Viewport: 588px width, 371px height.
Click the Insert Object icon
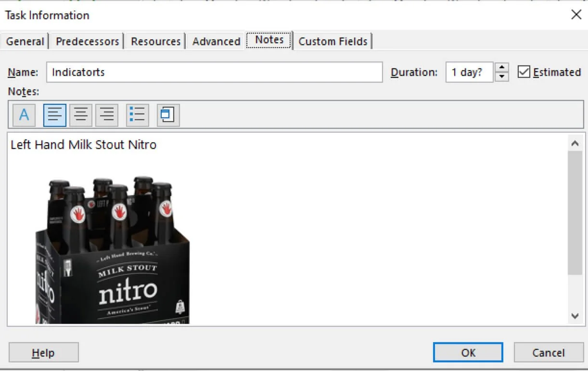(x=168, y=115)
